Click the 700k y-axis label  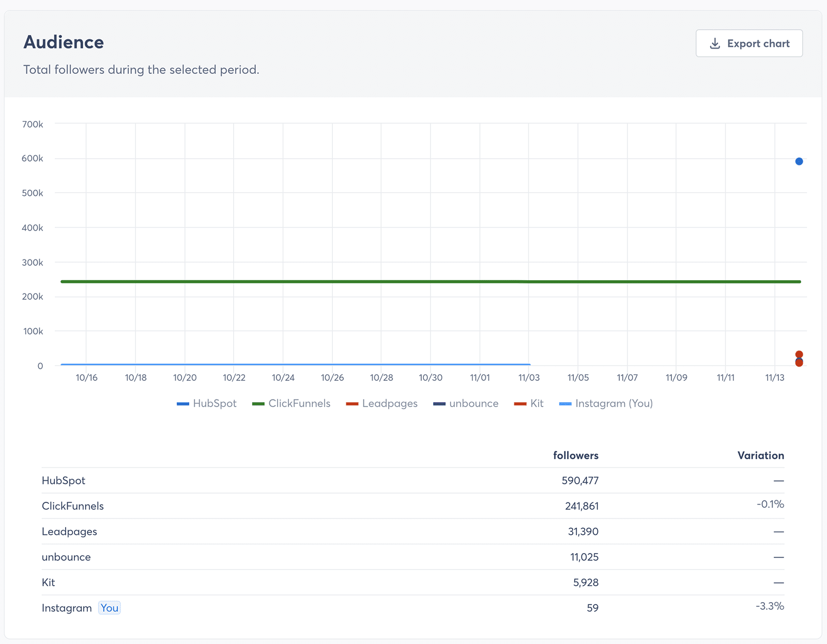33,124
